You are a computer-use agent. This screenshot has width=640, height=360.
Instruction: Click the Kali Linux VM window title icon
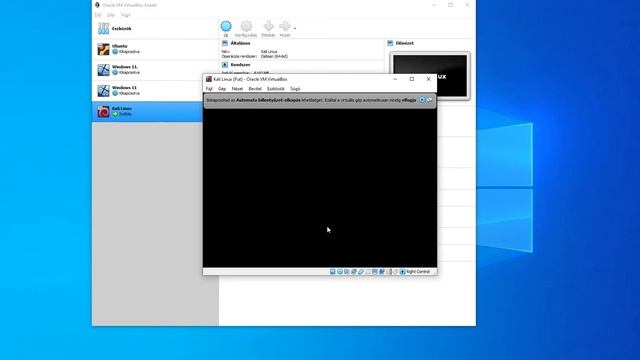point(209,79)
